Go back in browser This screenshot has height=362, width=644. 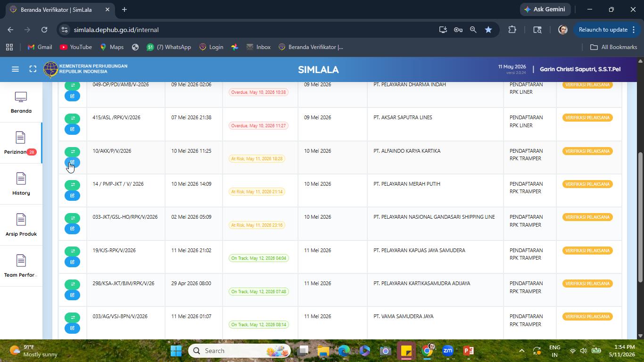10,30
